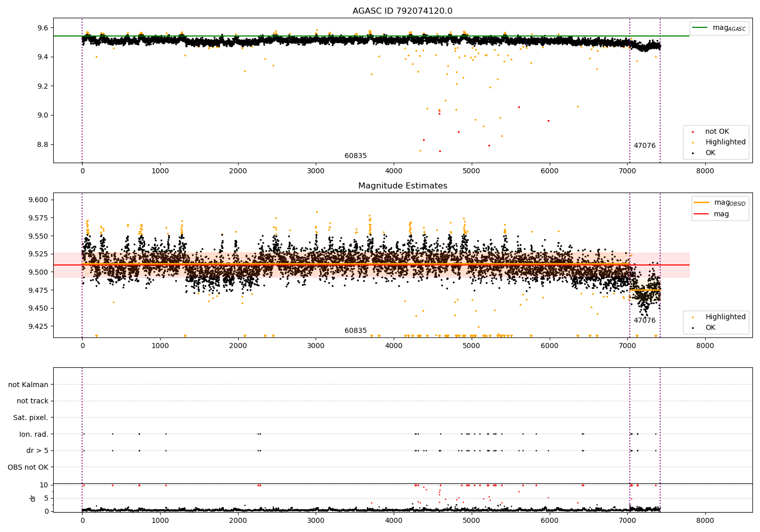This screenshot has width=760, height=532.
Task: Click the '5000' x-tick under Magnitude Estimates plot
Action: 472,346
